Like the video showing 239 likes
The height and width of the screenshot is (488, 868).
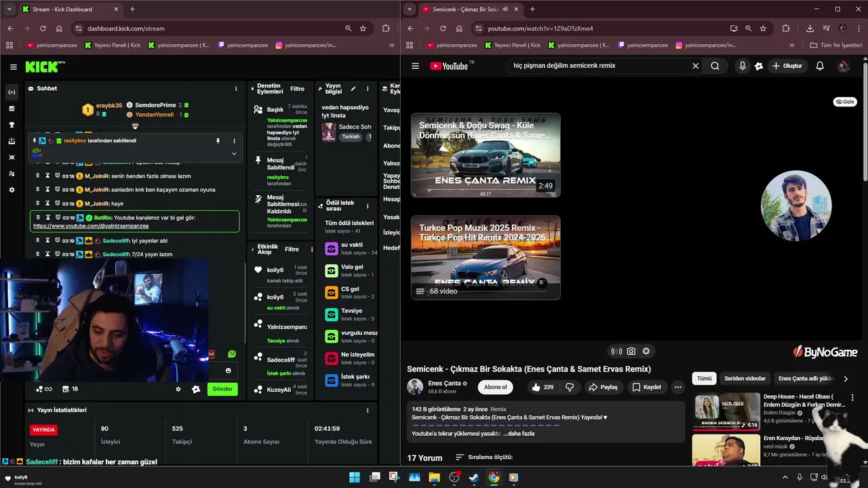(x=542, y=387)
